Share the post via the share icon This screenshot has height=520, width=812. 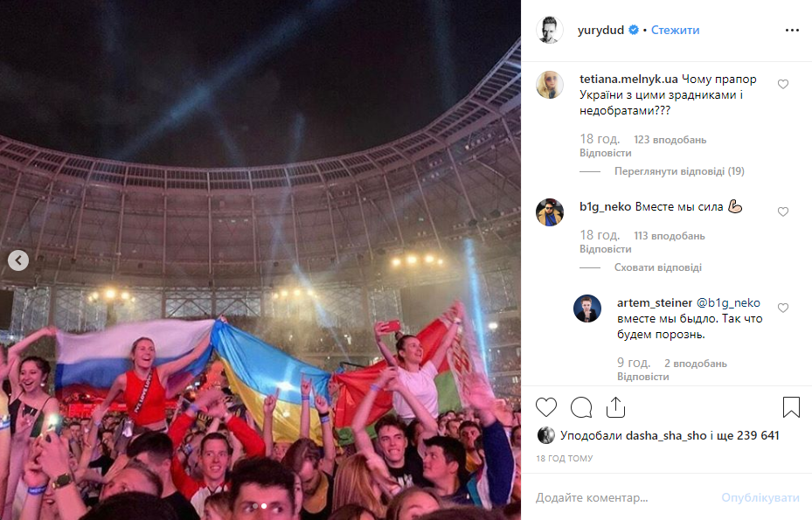click(x=615, y=407)
